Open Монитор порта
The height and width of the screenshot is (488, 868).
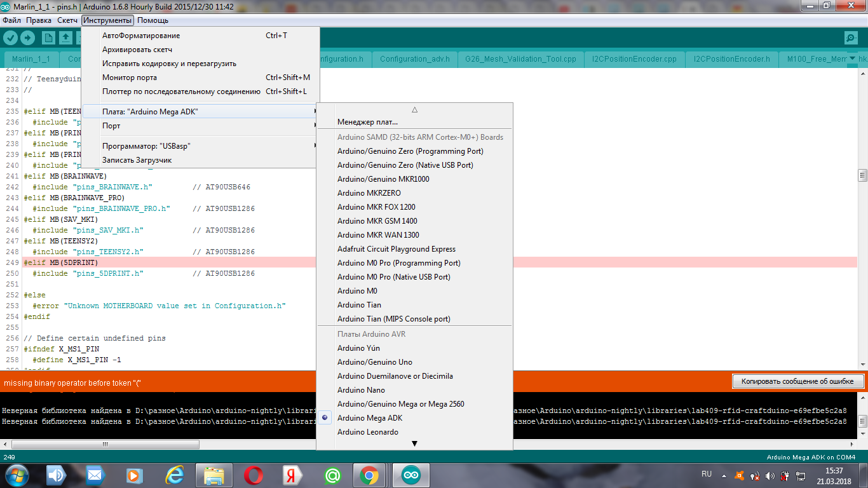pos(200,78)
